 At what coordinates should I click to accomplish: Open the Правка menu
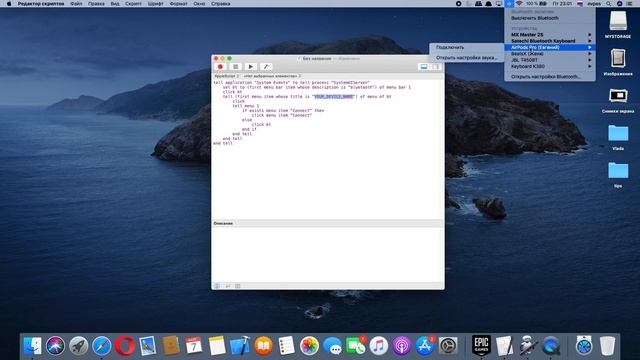tap(96, 4)
